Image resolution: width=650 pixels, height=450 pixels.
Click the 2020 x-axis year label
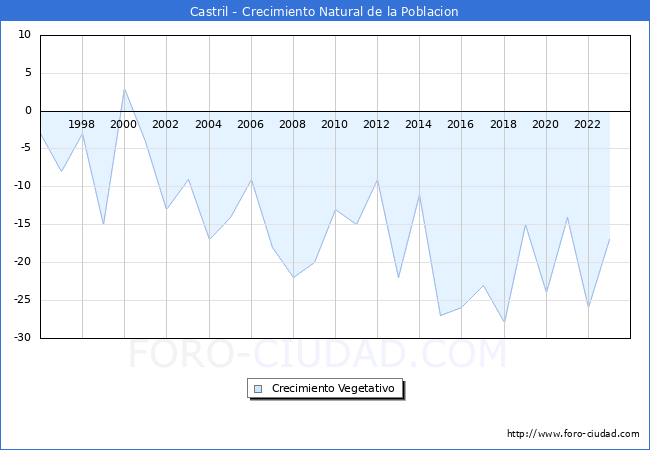pos(545,125)
